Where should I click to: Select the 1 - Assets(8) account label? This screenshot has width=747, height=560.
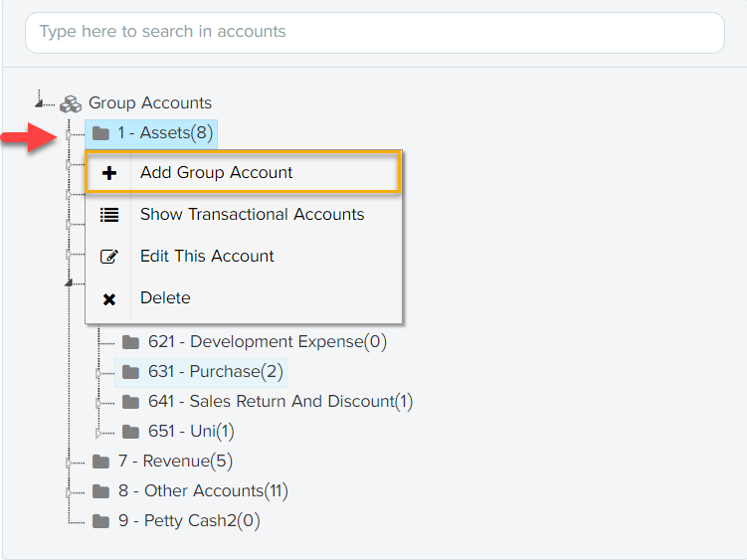click(x=165, y=133)
